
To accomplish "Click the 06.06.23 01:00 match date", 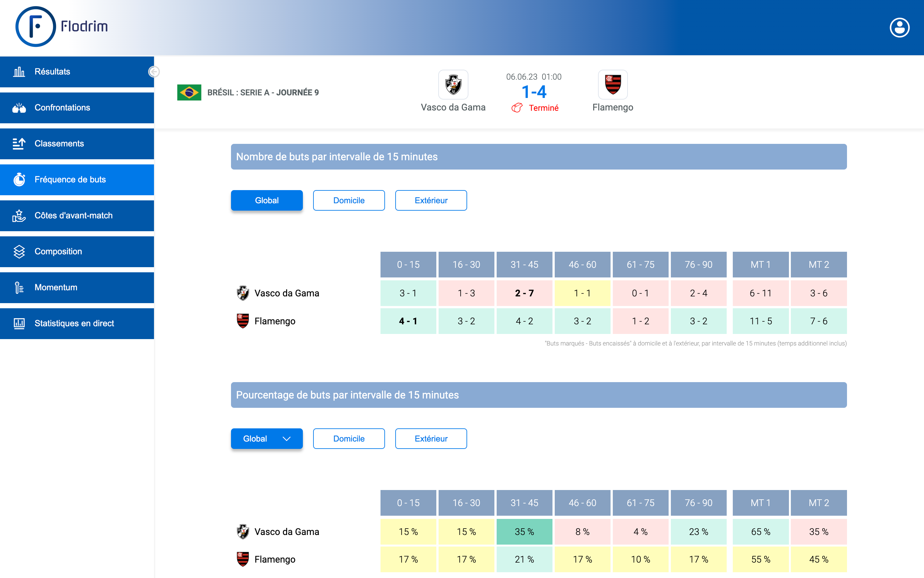I will click(534, 77).
